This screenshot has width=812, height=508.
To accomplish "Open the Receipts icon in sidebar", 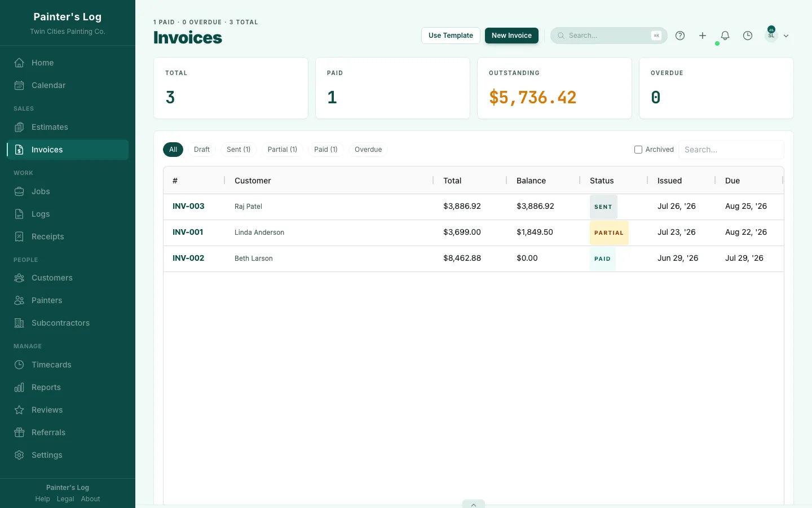I will pyautogui.click(x=19, y=237).
